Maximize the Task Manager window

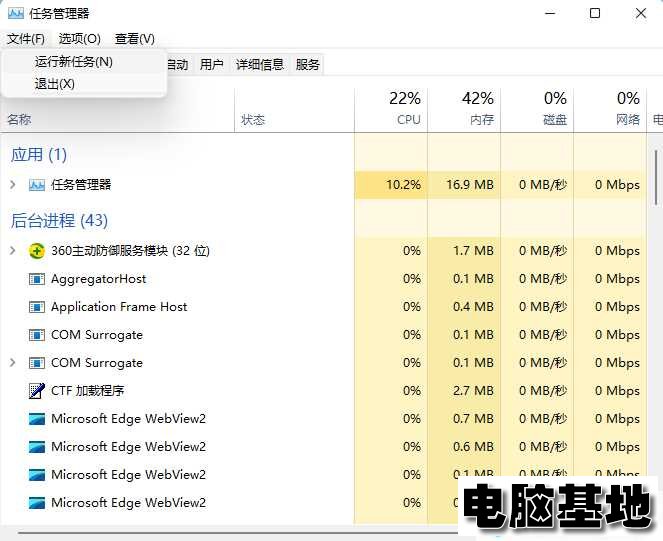tap(595, 14)
